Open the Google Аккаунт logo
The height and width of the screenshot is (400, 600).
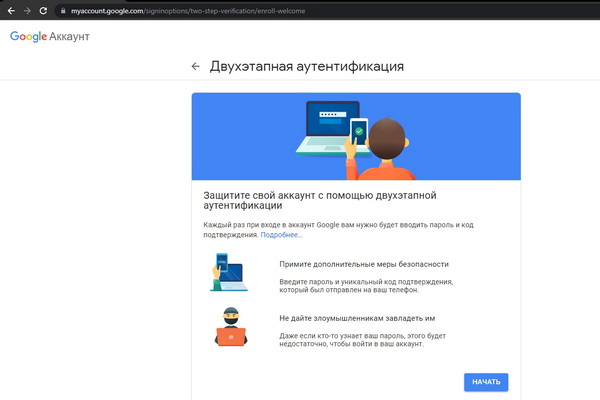(x=50, y=36)
